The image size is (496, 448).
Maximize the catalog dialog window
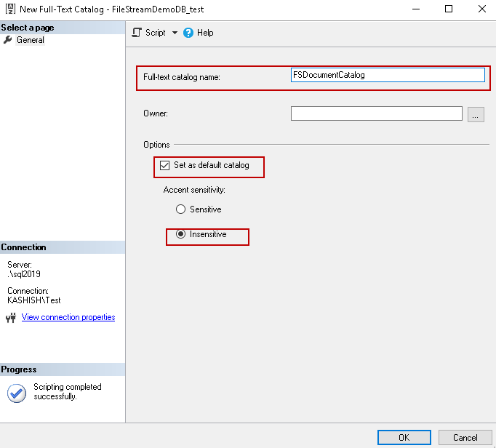(x=449, y=9)
